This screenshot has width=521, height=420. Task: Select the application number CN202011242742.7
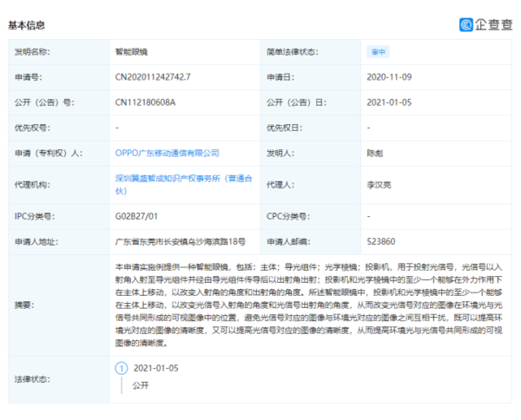coord(153,77)
